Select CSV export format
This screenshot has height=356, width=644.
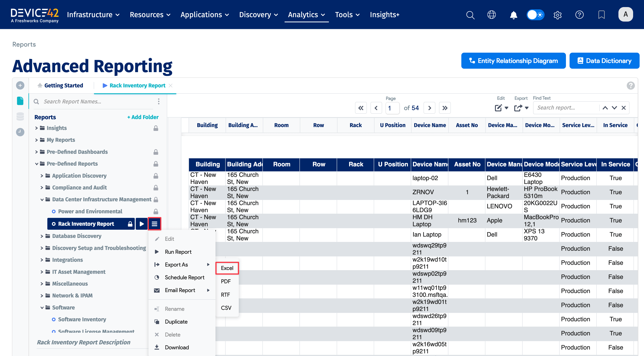tap(226, 308)
